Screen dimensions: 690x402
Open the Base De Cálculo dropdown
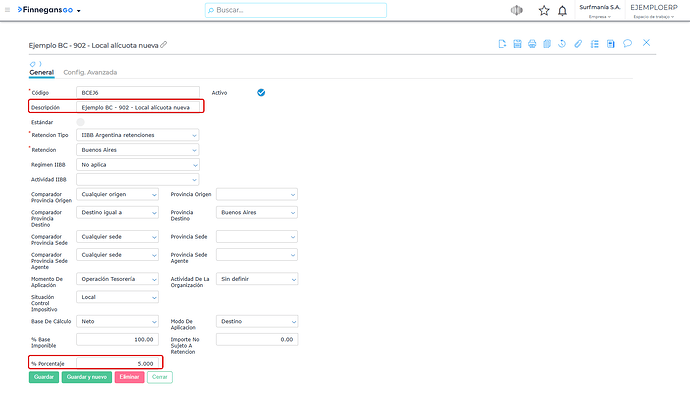[x=117, y=322]
